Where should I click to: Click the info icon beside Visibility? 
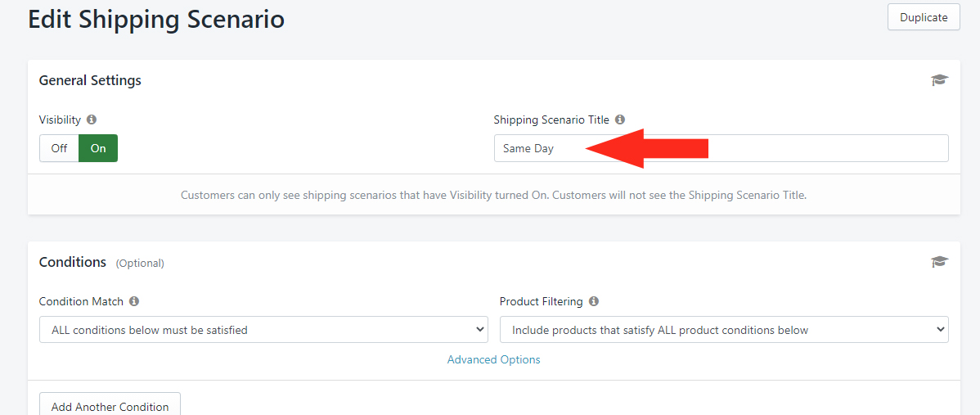92,120
